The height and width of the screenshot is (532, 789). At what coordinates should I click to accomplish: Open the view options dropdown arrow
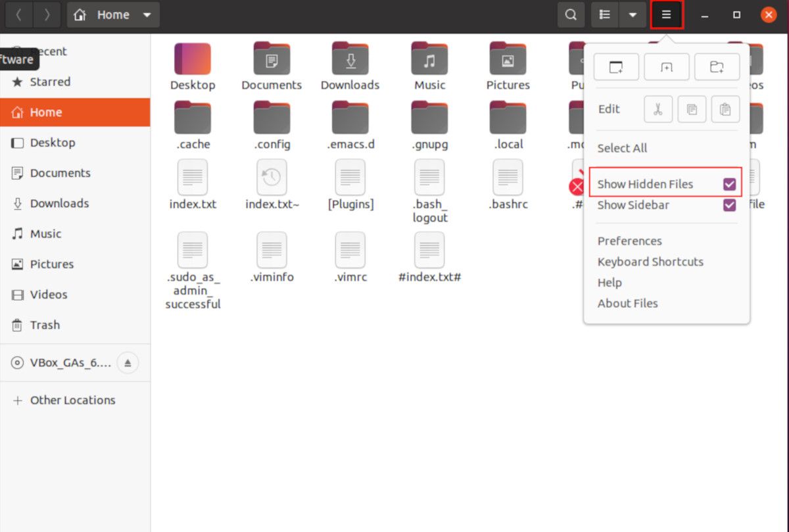click(633, 14)
